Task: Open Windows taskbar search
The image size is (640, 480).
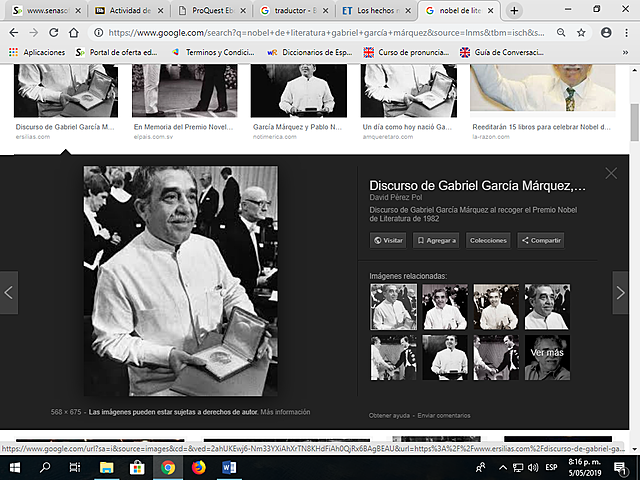Action: coord(45,467)
